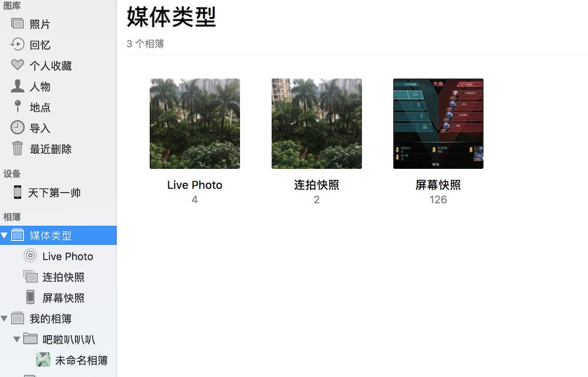The image size is (588, 377).
Task: Click the 设备 section header
Action: 12,174
